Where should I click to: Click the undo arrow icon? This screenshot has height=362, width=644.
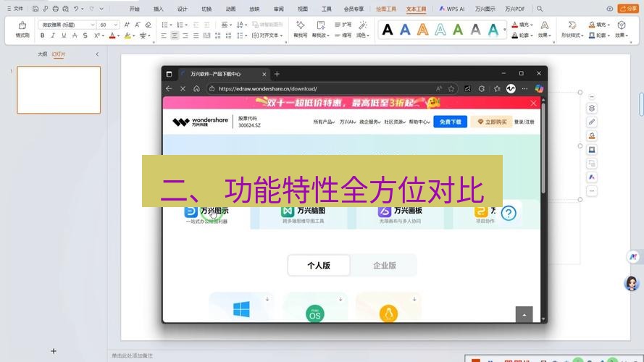[x=76, y=9]
